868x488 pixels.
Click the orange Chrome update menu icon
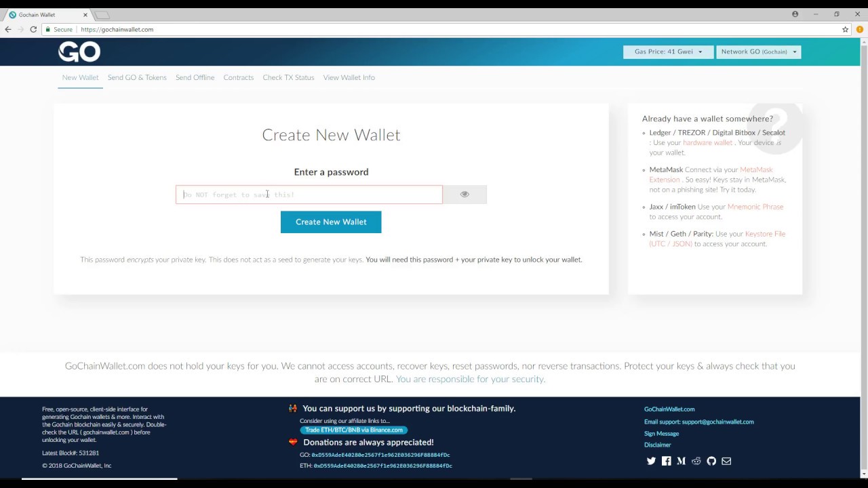(x=860, y=29)
